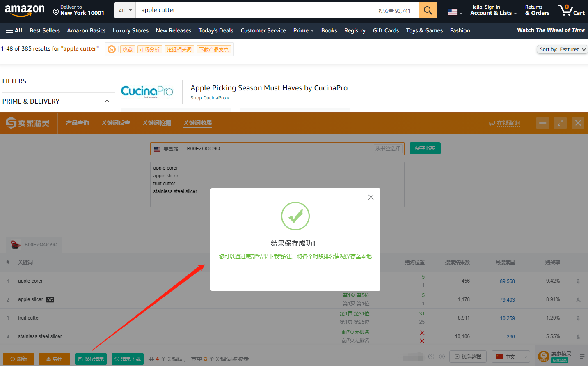Click the 视频教程 video tutorial button
Screen dimensions: 588x366
click(468, 357)
